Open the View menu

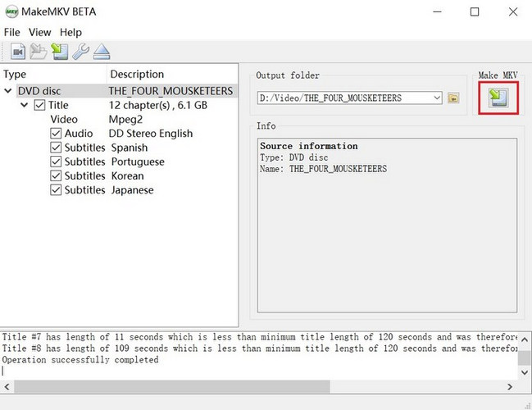39,32
